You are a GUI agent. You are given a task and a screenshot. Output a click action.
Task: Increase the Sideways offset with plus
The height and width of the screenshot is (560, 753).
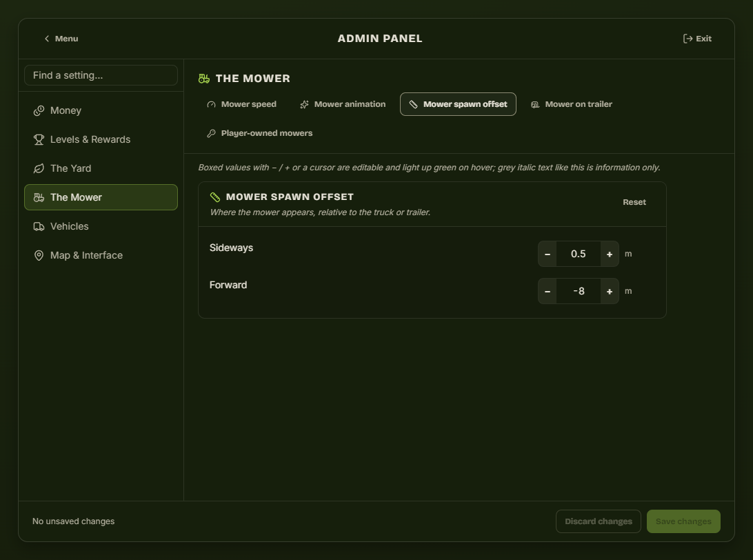coord(610,254)
